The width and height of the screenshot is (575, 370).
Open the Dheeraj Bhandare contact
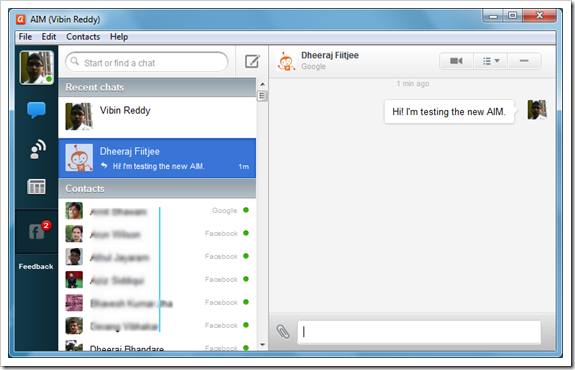click(x=157, y=347)
